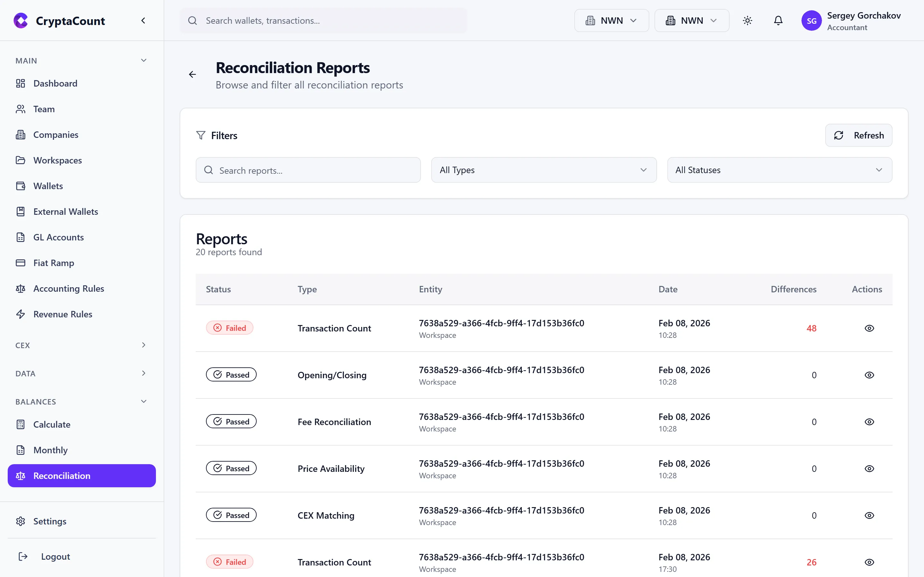View details of the failed Transaction Count report
The height and width of the screenshot is (577, 924).
point(869,328)
